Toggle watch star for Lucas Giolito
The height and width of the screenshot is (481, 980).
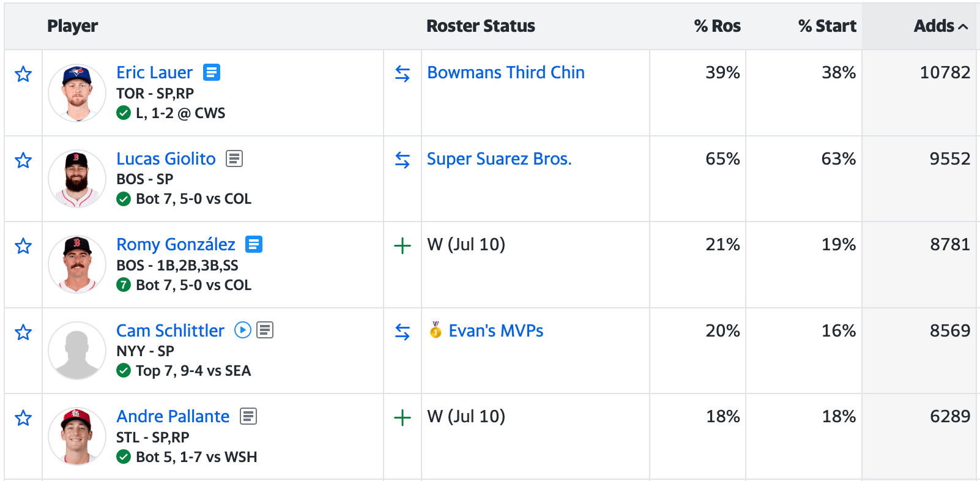click(23, 160)
